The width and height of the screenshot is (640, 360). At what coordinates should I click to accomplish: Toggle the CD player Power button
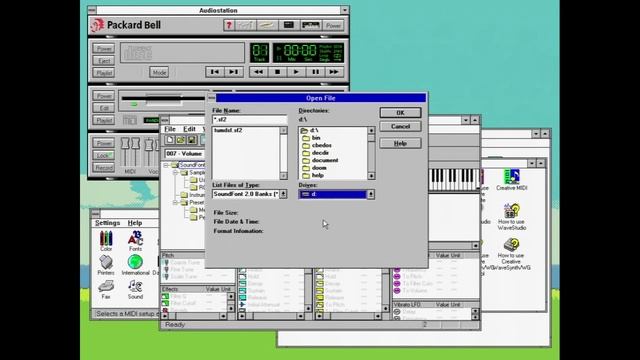coord(104,49)
